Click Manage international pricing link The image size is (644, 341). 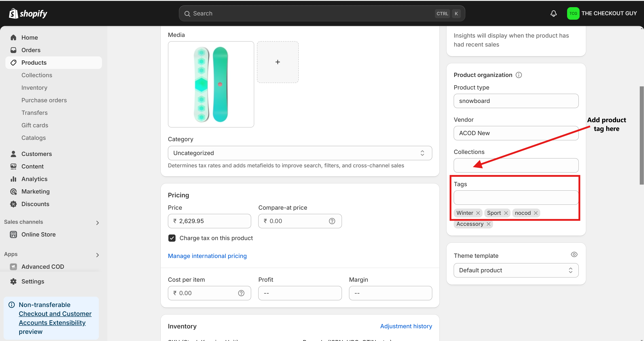coord(207,256)
